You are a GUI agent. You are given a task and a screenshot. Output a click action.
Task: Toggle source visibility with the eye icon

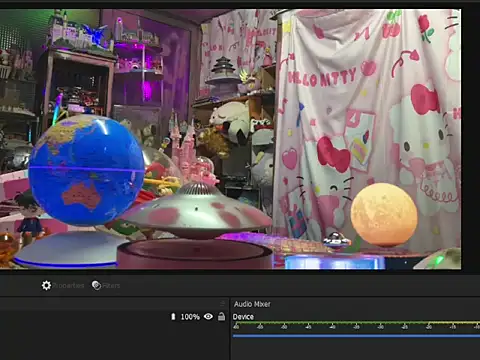[208, 316]
